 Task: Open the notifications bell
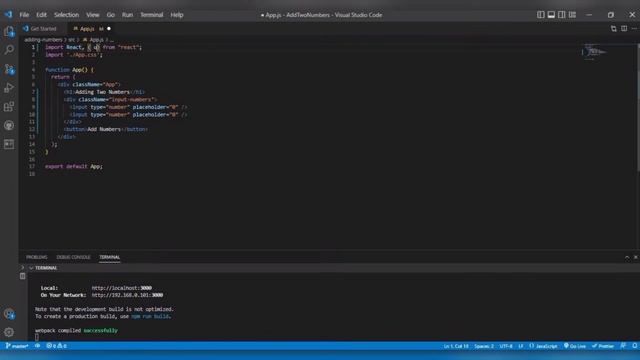(635, 346)
